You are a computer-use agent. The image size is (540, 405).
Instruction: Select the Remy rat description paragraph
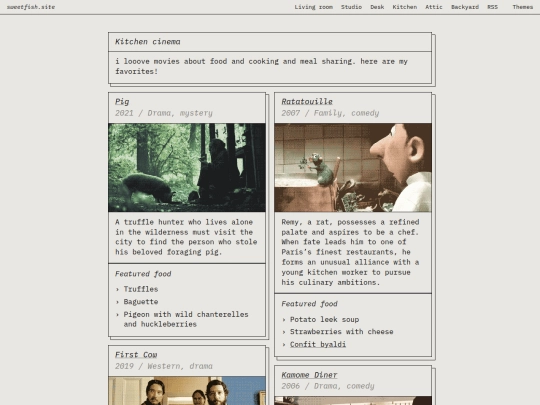(351, 252)
